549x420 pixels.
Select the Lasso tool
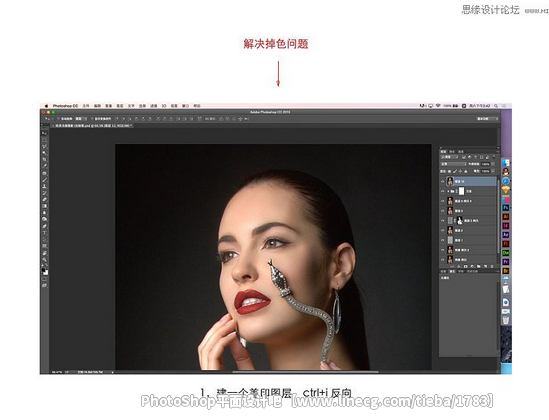pos(44,146)
